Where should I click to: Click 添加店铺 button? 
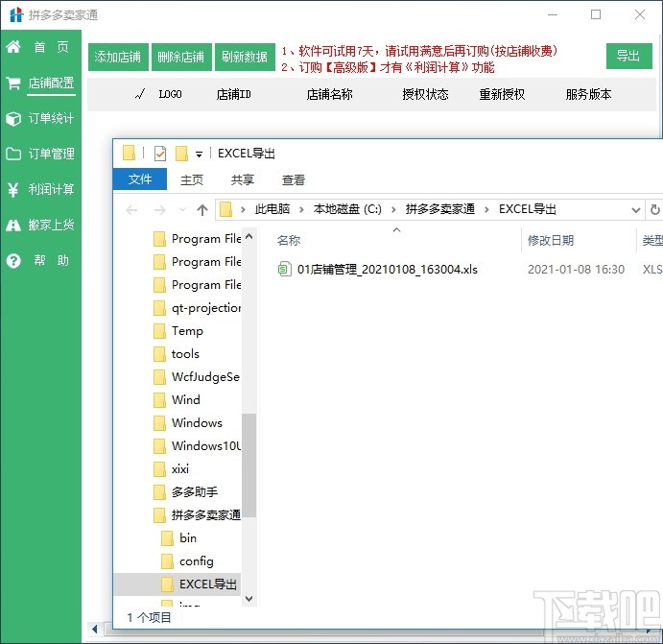[x=118, y=57]
